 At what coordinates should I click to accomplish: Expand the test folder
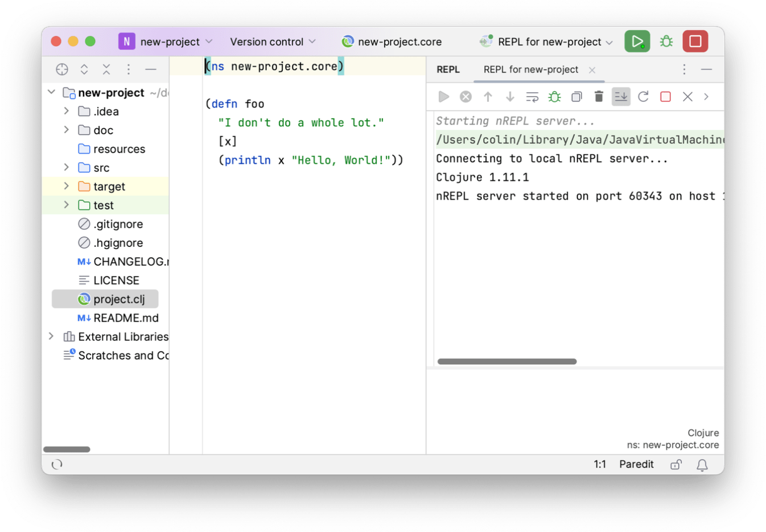tap(67, 205)
